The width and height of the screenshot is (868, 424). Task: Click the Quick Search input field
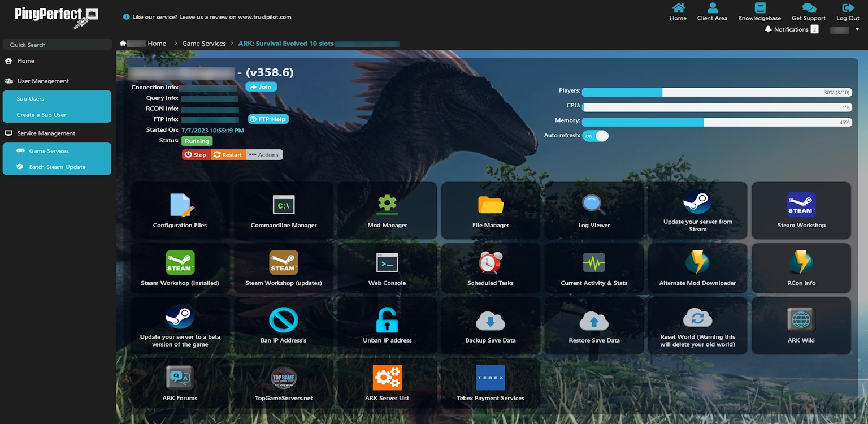pos(58,45)
